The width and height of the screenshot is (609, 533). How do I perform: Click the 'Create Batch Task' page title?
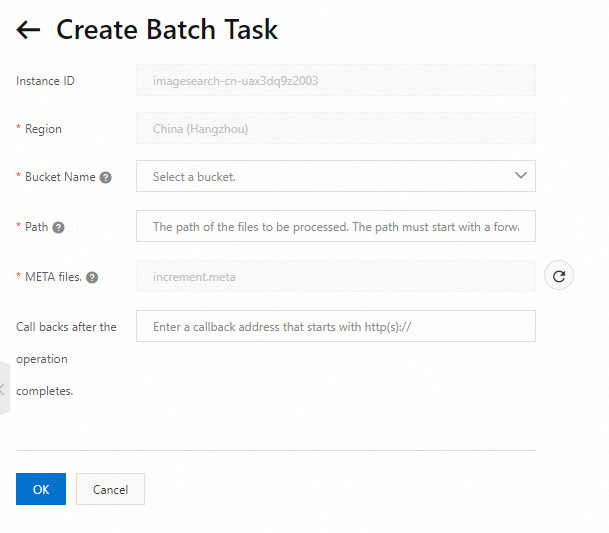tap(167, 30)
